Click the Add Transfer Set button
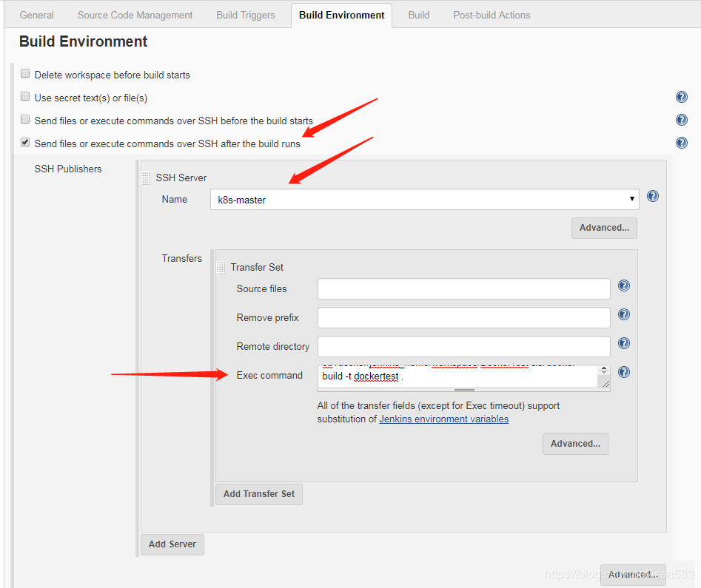Screen dimensions: 701x588 pyautogui.click(x=258, y=494)
